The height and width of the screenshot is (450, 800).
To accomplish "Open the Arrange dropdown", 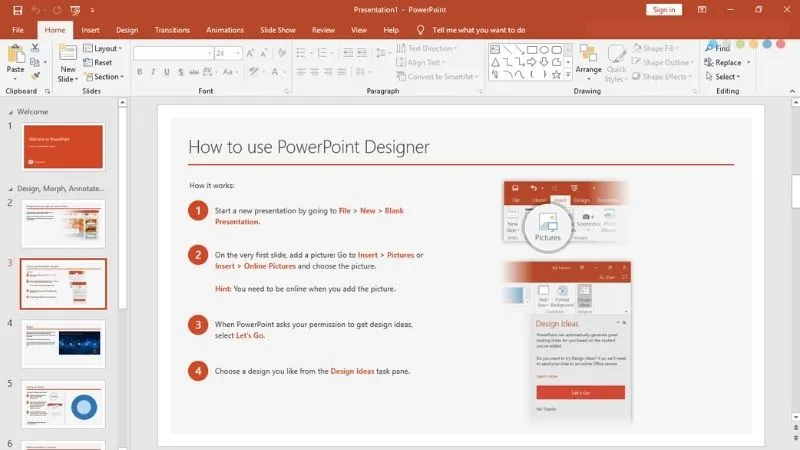I will [588, 63].
